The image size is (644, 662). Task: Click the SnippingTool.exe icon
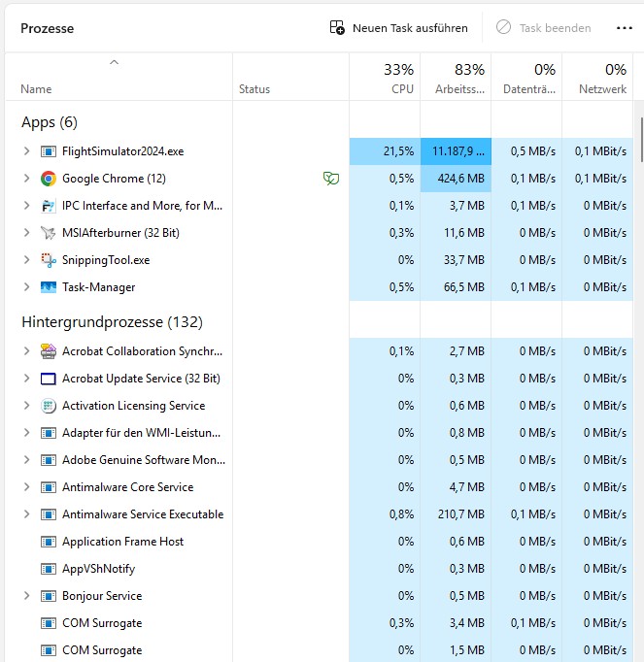49,260
